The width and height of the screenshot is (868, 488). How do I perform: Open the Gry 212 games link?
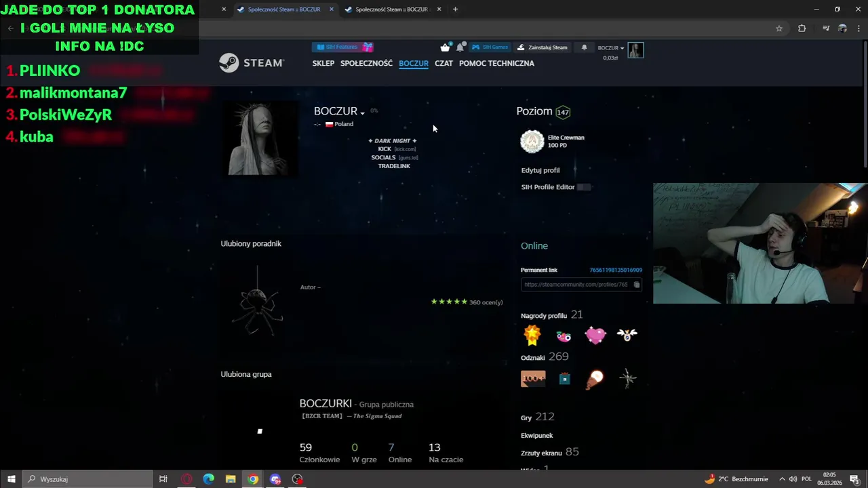tap(538, 417)
